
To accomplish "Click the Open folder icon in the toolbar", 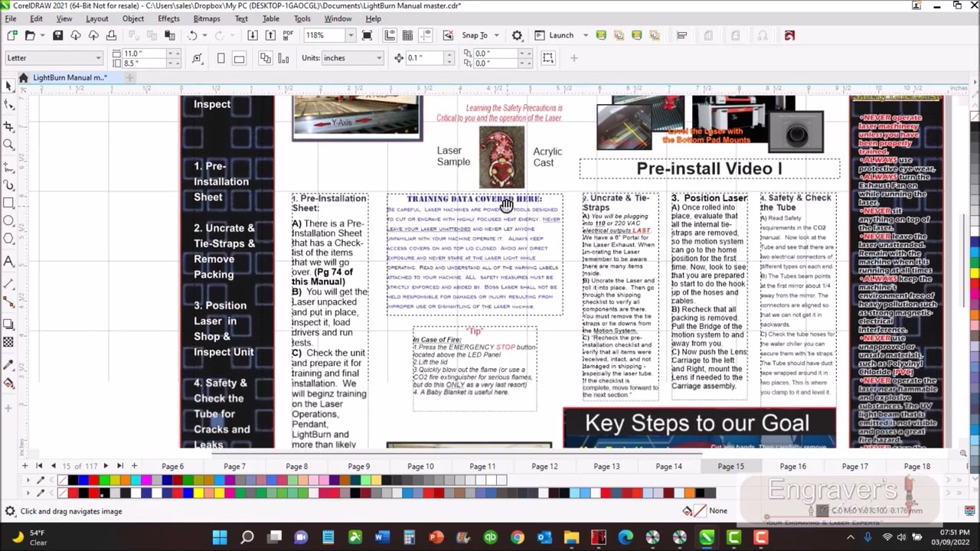I will coord(29,35).
